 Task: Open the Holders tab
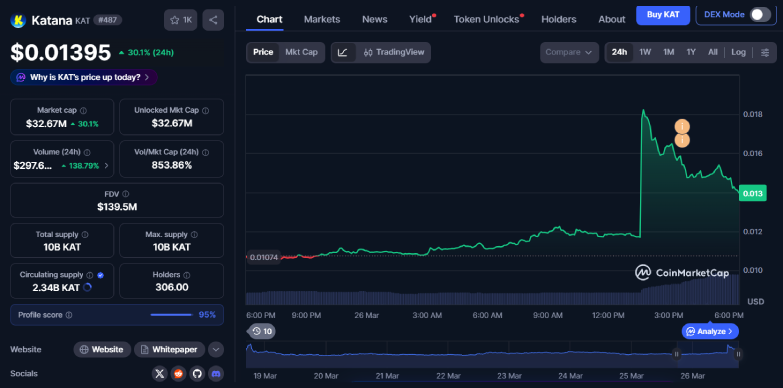tap(559, 19)
